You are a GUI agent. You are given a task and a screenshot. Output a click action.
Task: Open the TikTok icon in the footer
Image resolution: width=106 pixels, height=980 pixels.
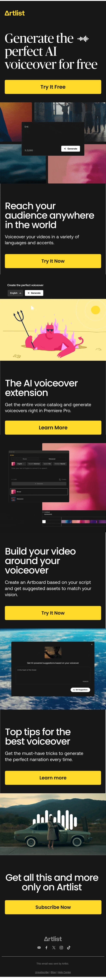point(69,947)
